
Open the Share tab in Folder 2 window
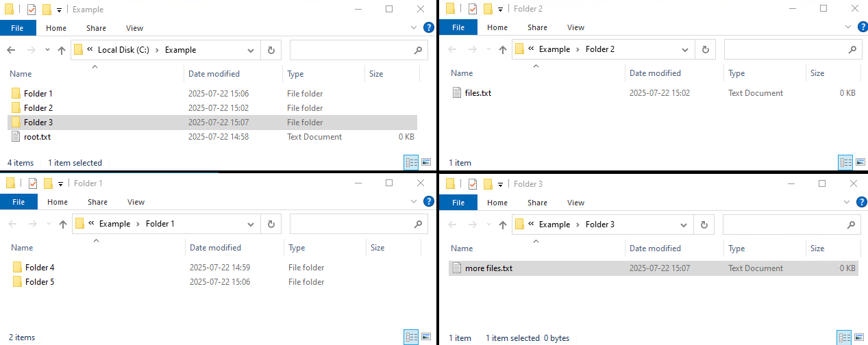pos(537,27)
